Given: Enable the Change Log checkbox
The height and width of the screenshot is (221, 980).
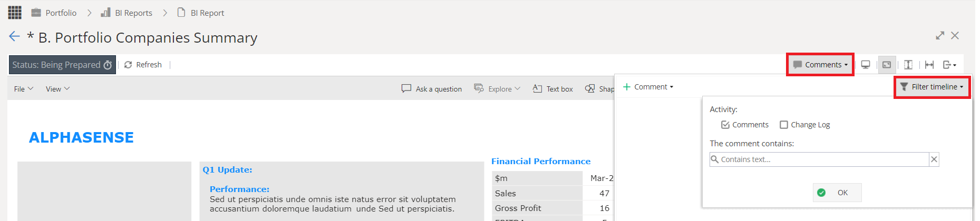Looking at the screenshot, I should 784,125.
